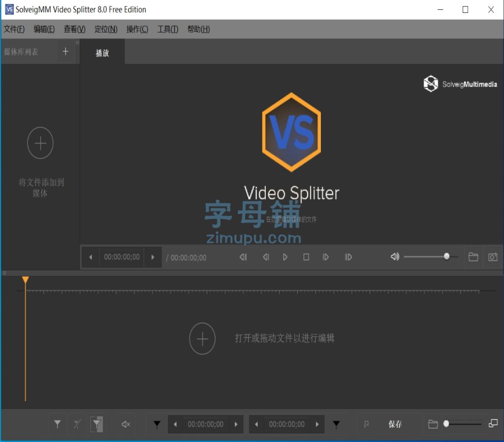Click the fragment start time field

click(206, 424)
